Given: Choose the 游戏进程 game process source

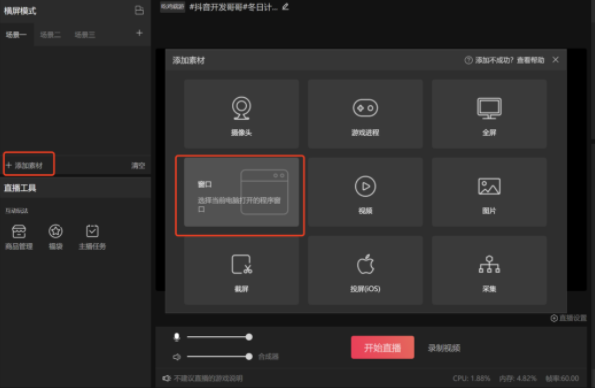Looking at the screenshot, I should click(365, 114).
